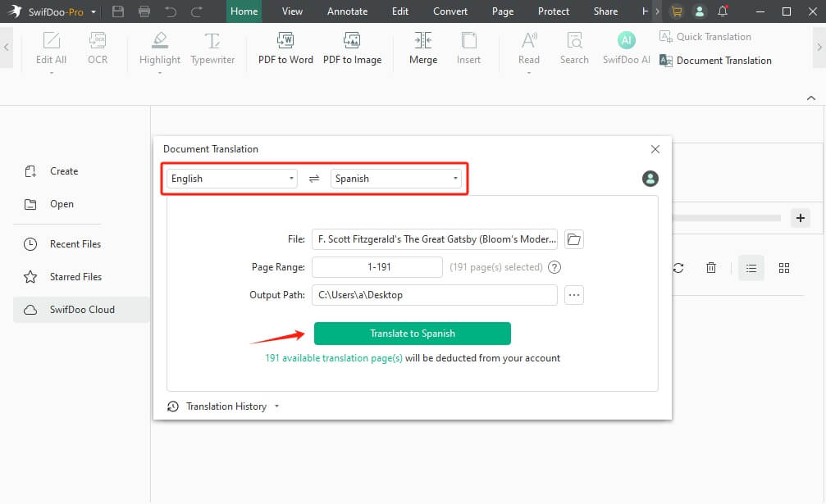The width and height of the screenshot is (826, 504).
Task: Open the target language Spanish dropdown
Action: coord(395,179)
